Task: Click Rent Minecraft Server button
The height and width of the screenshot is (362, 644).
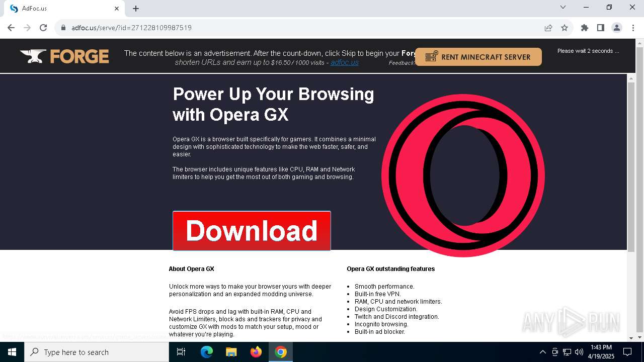Action: pos(478,57)
